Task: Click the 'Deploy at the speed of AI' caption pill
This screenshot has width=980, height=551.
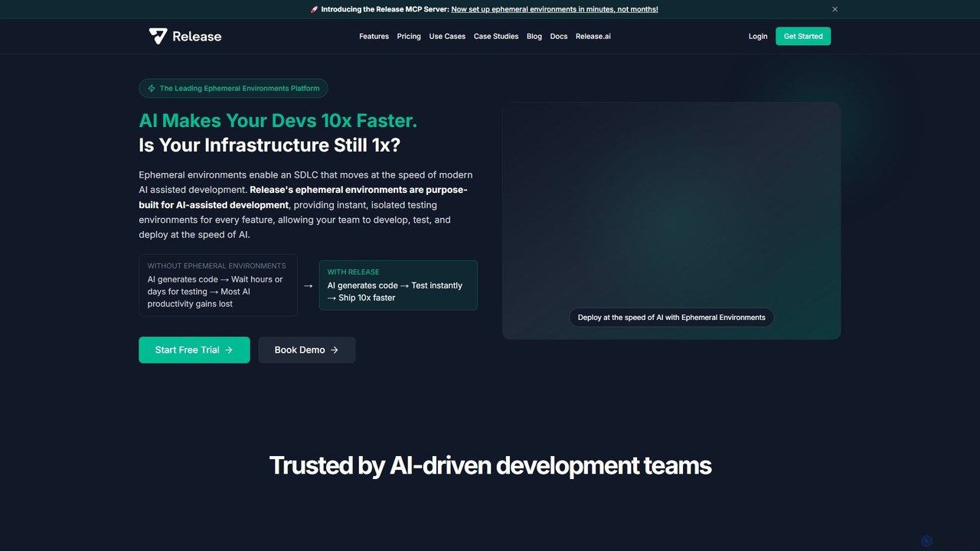Action: click(671, 318)
